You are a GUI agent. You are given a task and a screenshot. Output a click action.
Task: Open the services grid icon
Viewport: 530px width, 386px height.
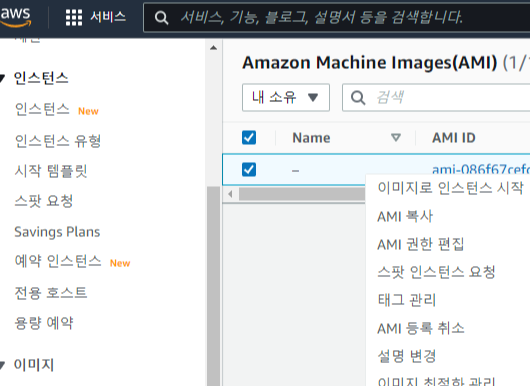[x=74, y=17]
